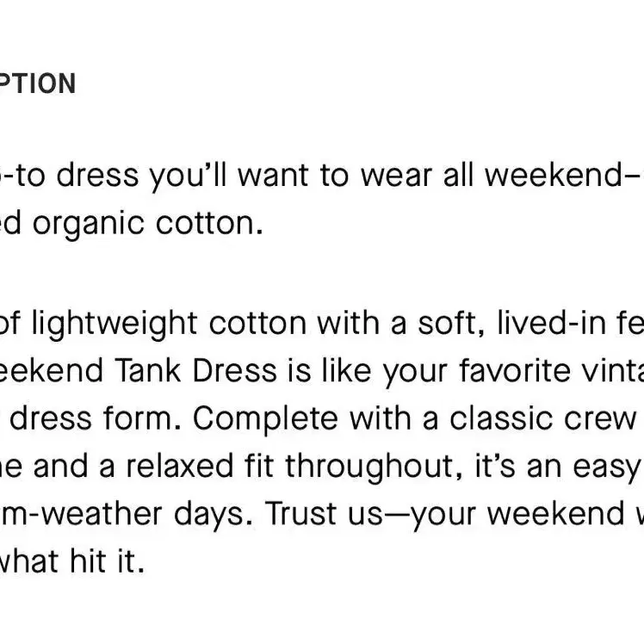Click the words "relaxed fit"
This screenshot has width=644, height=644.
coord(200,466)
